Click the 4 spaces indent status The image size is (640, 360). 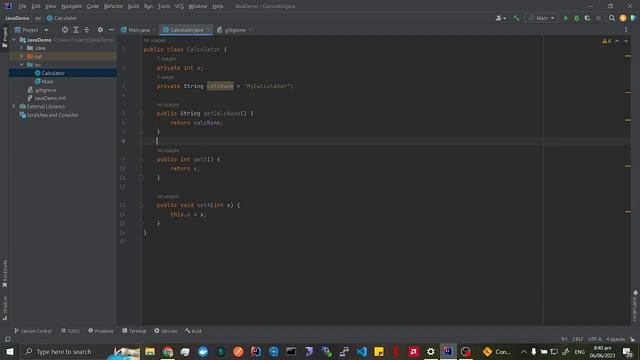point(615,339)
